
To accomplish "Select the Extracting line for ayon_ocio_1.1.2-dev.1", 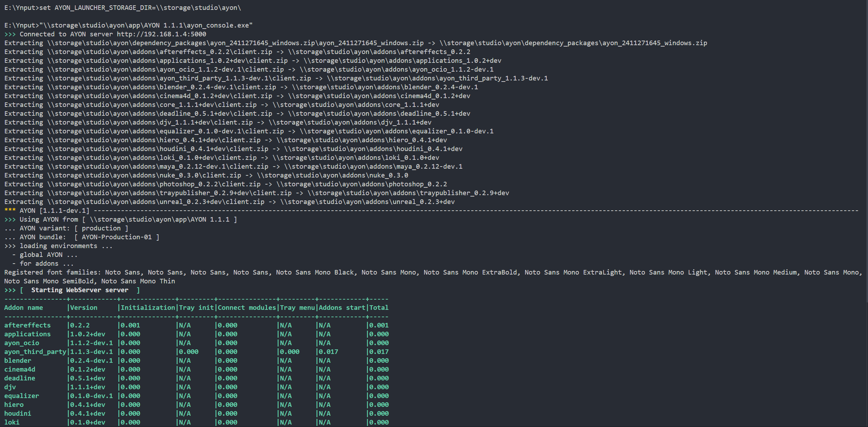I will tap(249, 70).
